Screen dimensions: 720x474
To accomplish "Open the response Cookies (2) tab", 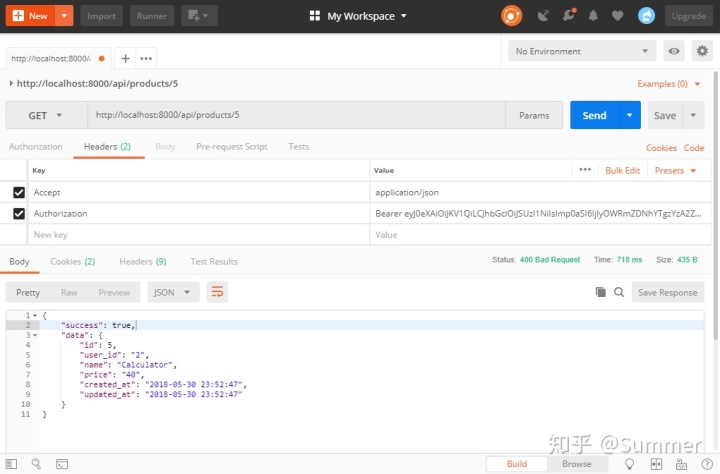I will click(73, 261).
